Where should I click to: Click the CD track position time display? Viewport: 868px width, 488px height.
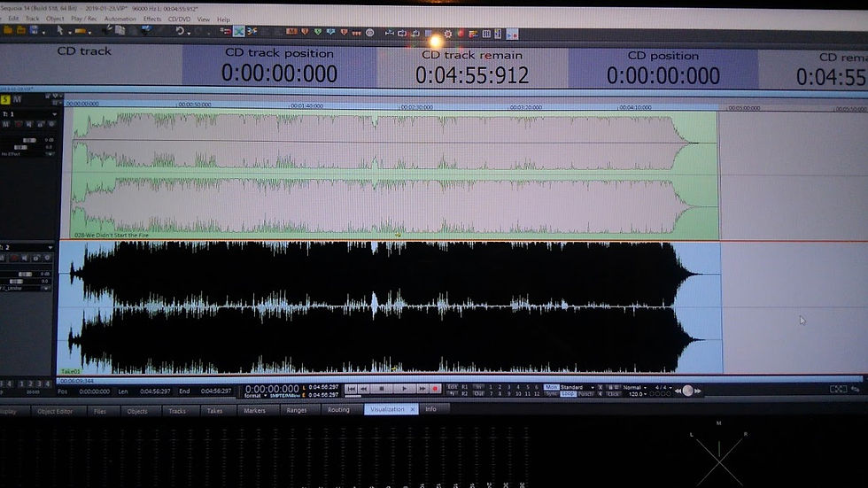click(279, 74)
